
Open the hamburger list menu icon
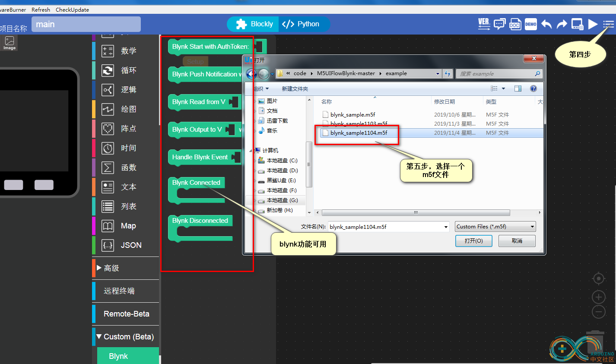609,24
